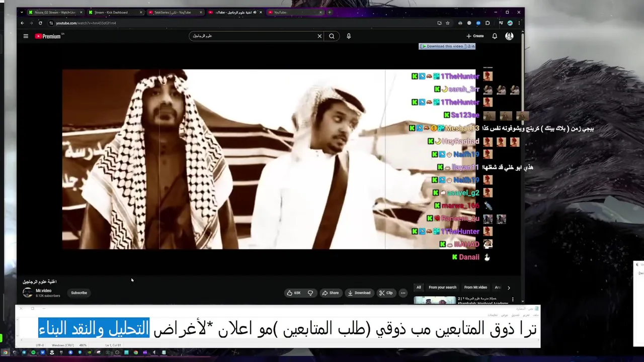
Task: Click Download under the video
Action: point(359,293)
